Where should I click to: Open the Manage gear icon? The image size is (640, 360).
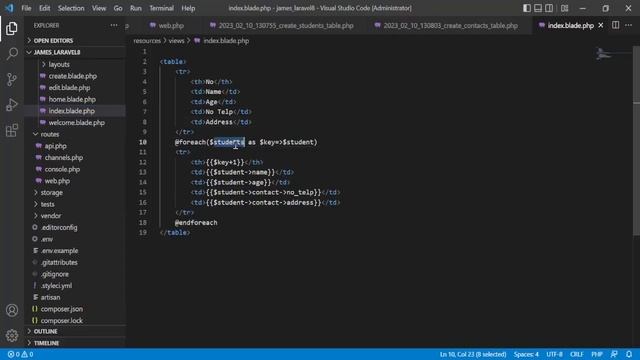(x=12, y=336)
